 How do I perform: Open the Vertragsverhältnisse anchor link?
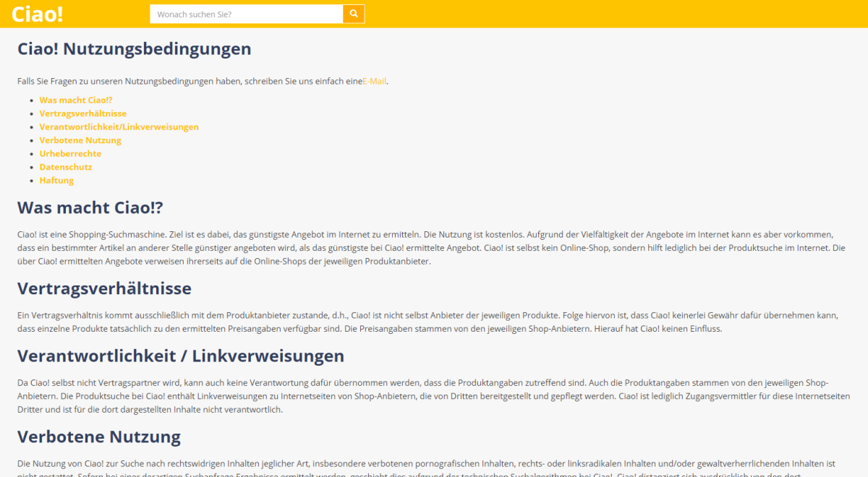[x=83, y=113]
